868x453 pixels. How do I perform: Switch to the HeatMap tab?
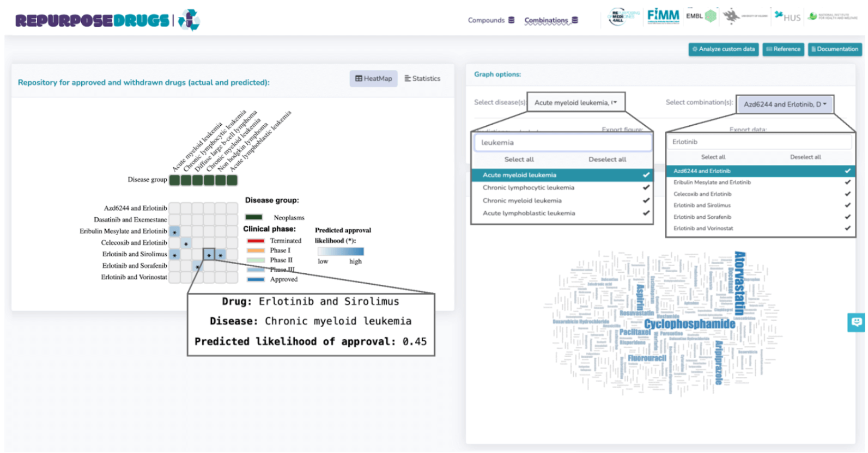(x=374, y=78)
